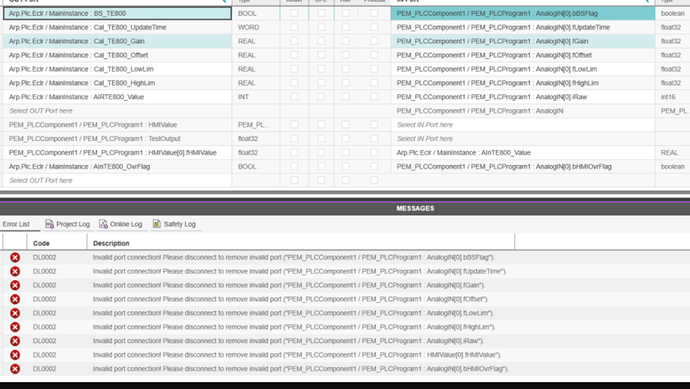The image size is (690, 389).
Task: Select the Error List tab
Action: click(16, 224)
